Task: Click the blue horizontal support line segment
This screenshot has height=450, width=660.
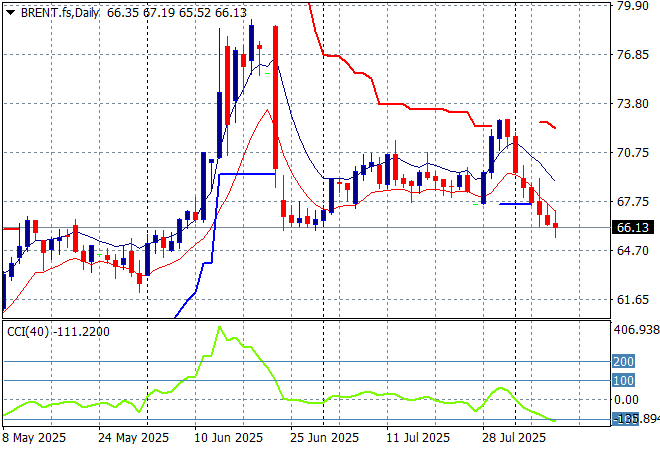Action: click(x=247, y=174)
